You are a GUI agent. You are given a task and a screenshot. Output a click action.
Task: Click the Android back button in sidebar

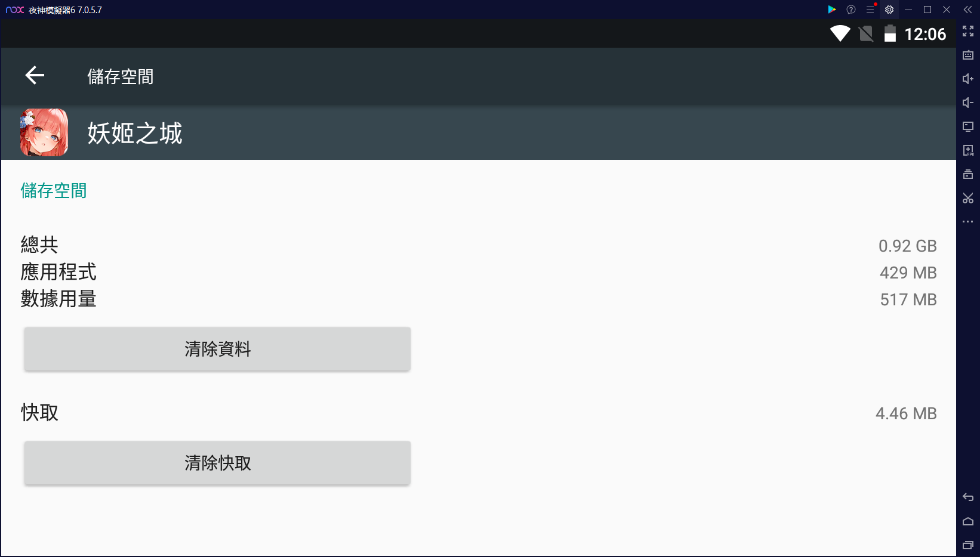coord(968,497)
